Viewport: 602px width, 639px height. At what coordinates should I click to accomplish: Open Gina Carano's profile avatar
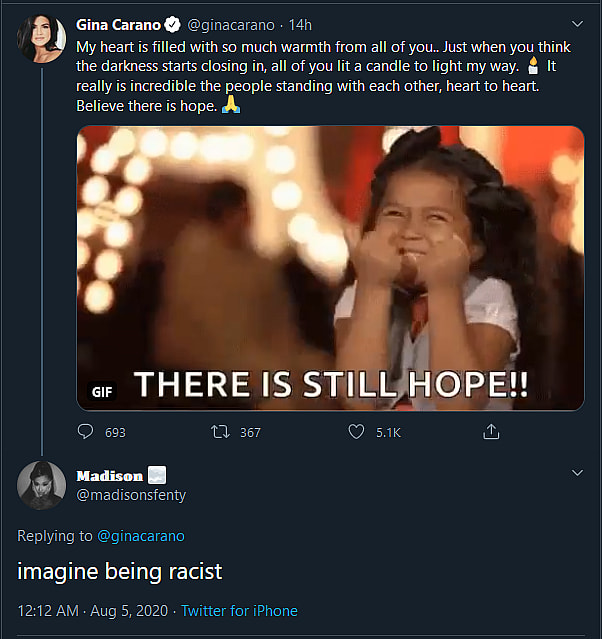click(41, 38)
